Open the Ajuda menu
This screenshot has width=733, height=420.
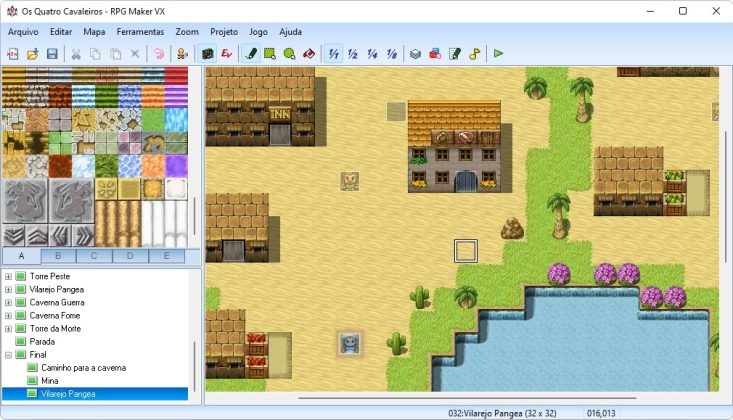pos(290,32)
